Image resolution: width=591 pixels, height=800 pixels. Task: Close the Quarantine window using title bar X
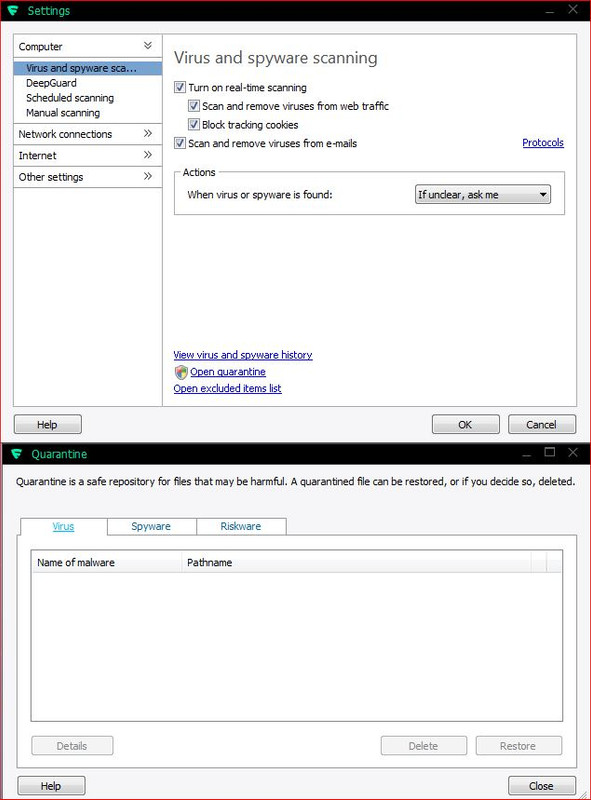coord(573,453)
